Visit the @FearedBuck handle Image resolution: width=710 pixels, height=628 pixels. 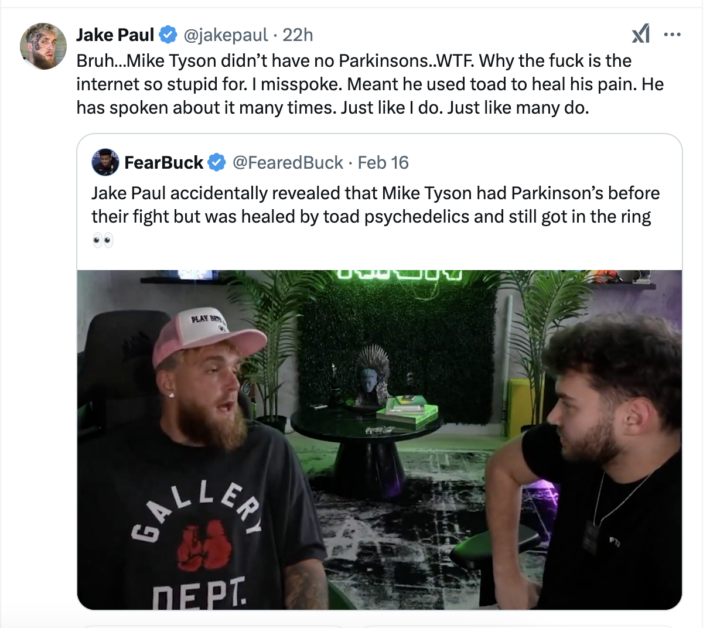(x=288, y=163)
